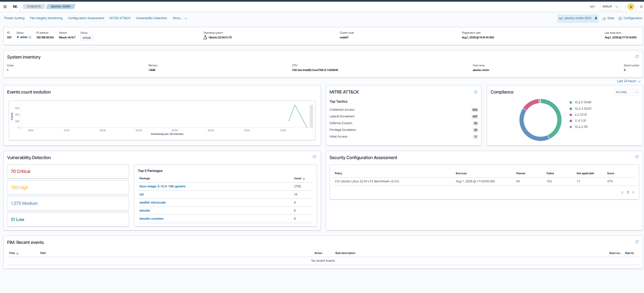Open the Last 24 hours time range dropdown
The width and height of the screenshot is (644, 293).
[629, 81]
